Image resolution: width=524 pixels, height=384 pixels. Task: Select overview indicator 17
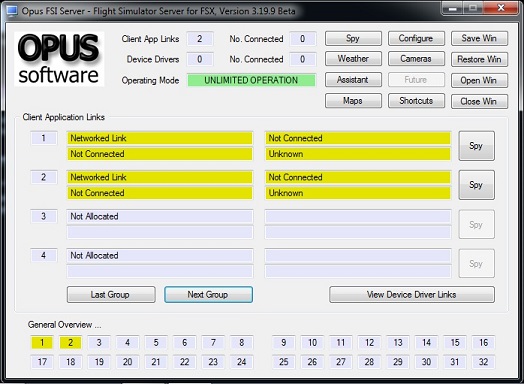[x=42, y=362]
